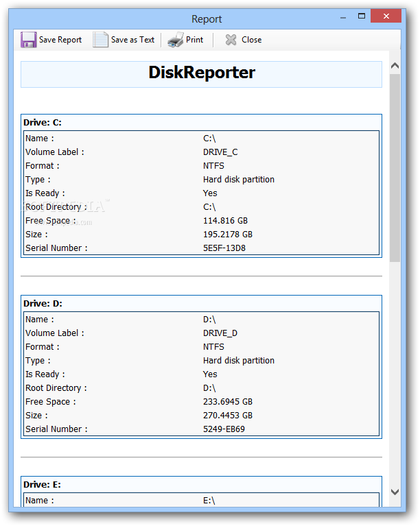
Task: Click the 'Free Space :' label in Drive D
Action: pyautogui.click(x=51, y=402)
